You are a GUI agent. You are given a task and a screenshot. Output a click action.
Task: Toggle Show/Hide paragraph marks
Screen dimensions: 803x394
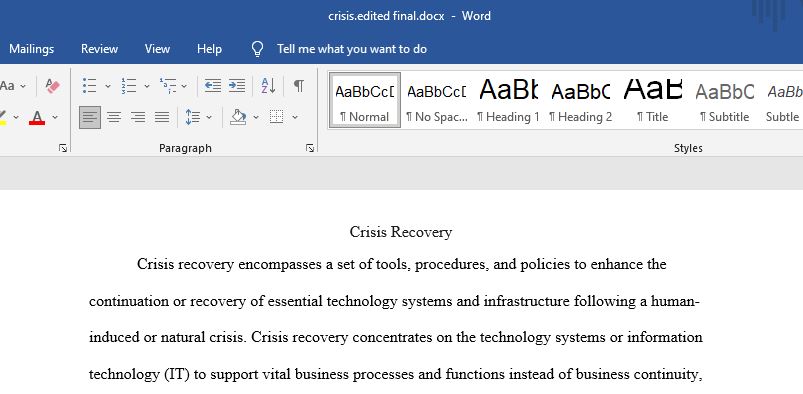coord(299,86)
